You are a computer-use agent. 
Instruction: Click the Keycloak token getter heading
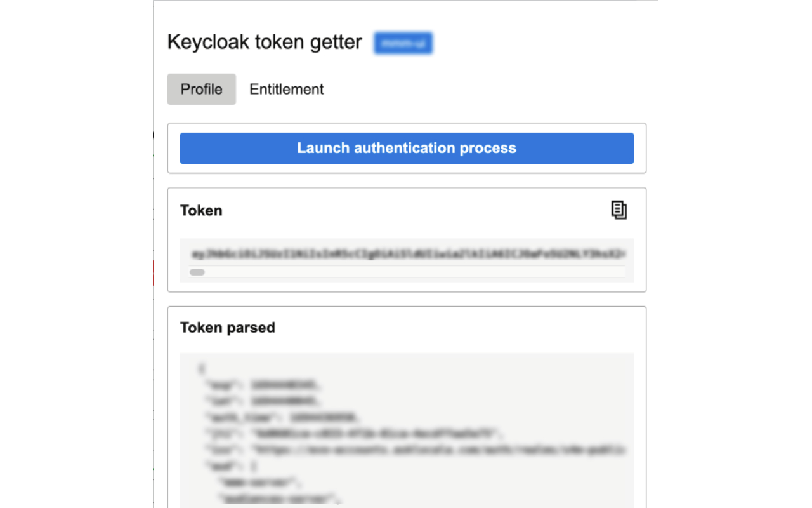point(264,42)
